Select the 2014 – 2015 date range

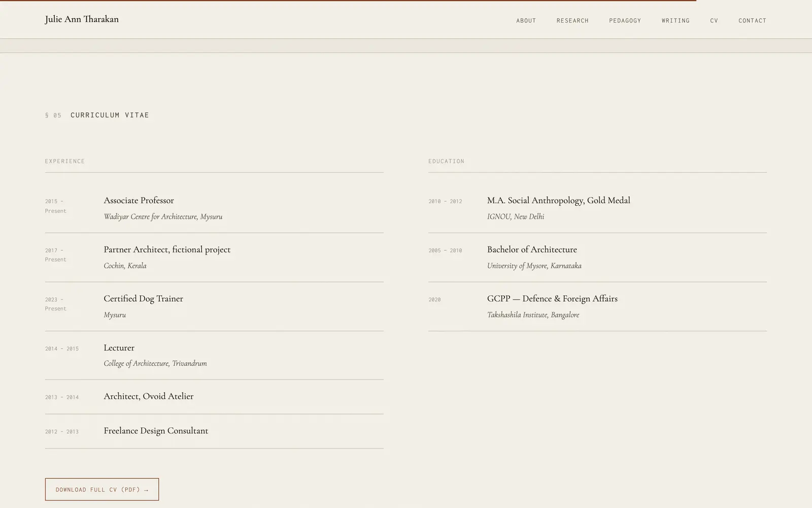62,349
